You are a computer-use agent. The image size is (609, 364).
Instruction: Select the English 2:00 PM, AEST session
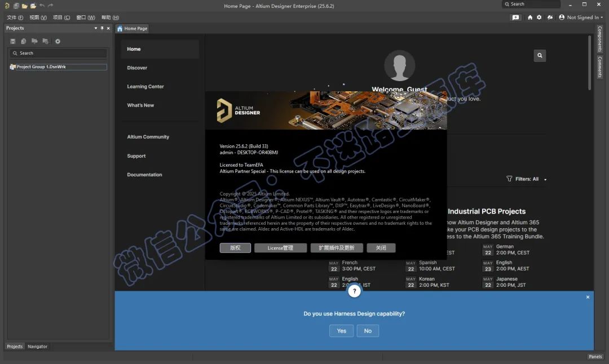tap(506, 266)
